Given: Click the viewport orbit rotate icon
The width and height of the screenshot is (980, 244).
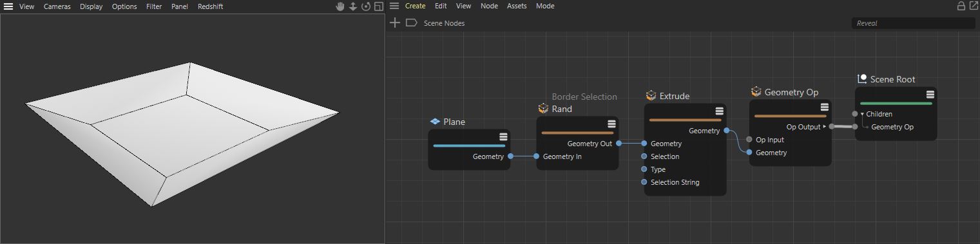Looking at the screenshot, I should coord(366,6).
